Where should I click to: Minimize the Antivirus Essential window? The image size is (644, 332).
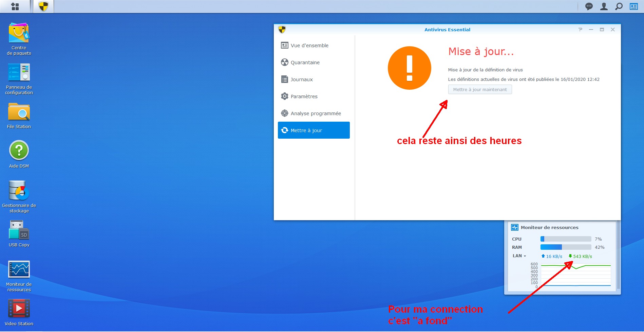[x=591, y=30]
